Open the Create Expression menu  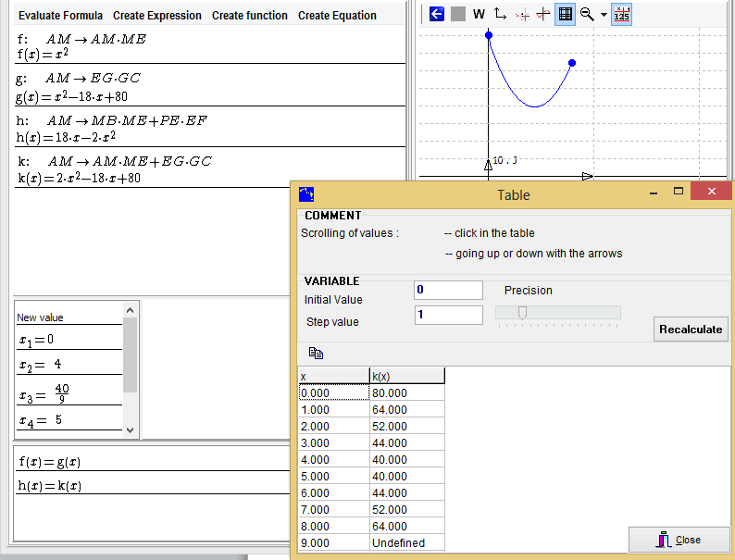[x=157, y=16]
